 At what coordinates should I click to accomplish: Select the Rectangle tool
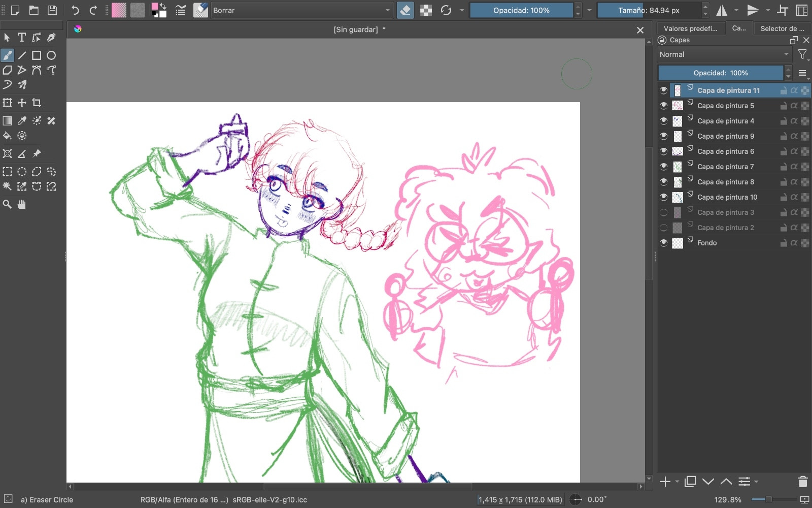coord(37,55)
